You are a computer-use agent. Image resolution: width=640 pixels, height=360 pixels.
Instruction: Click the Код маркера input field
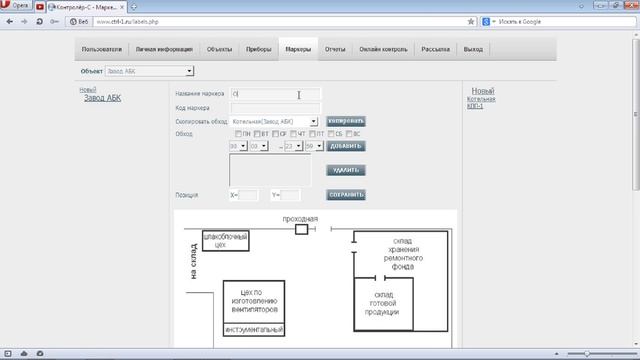pos(276,108)
